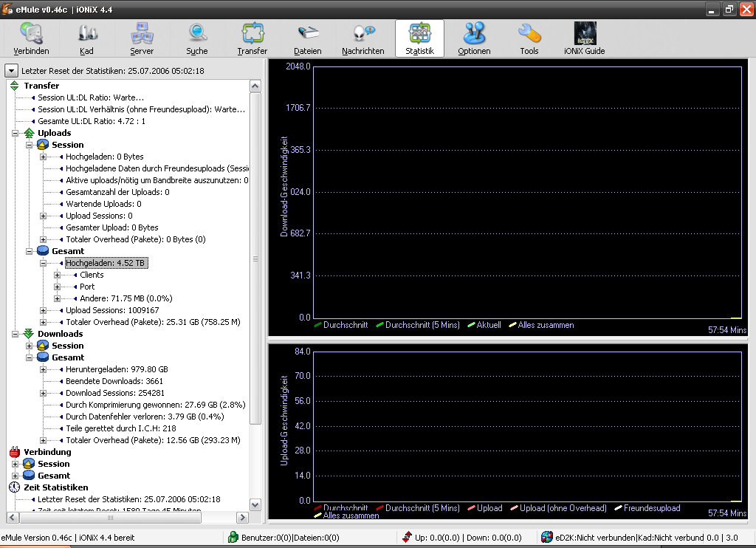Click the horizontal scroll right arrow

coord(242,517)
